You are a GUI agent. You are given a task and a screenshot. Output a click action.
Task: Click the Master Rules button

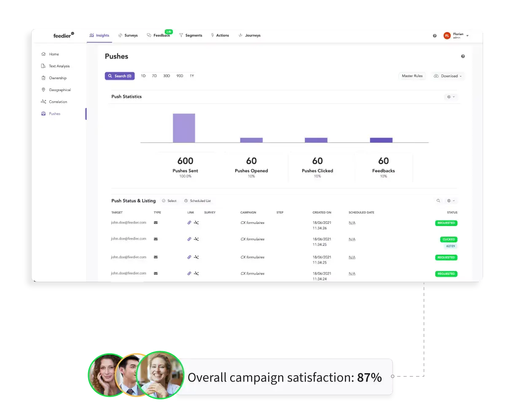point(412,76)
